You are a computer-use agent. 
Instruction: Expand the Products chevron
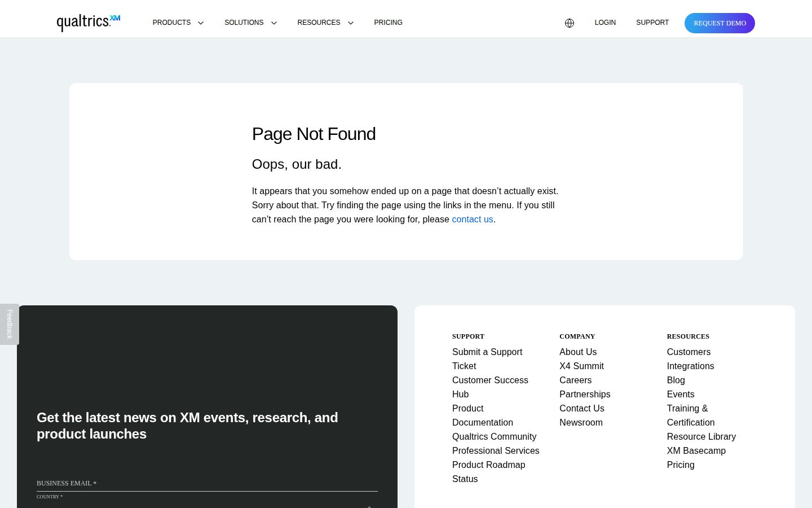200,23
